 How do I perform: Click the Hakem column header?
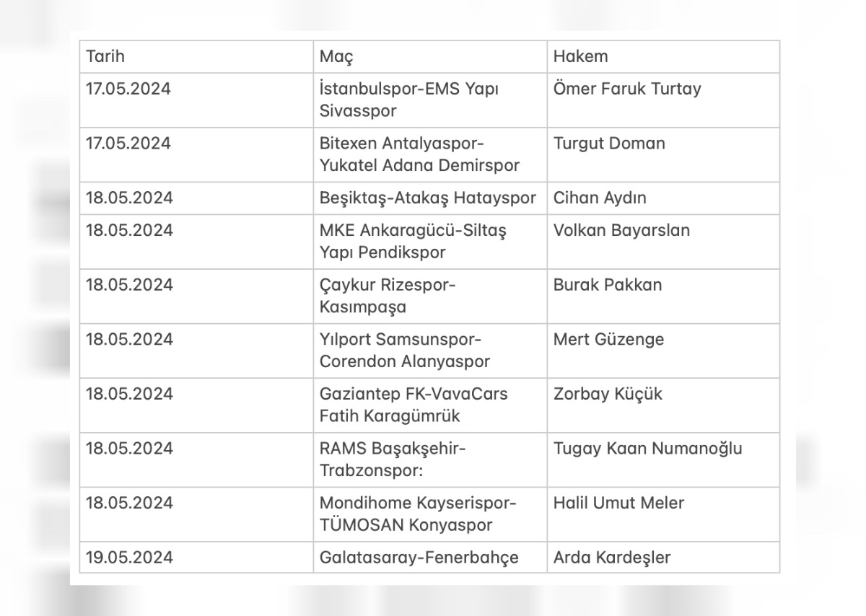coord(580,56)
